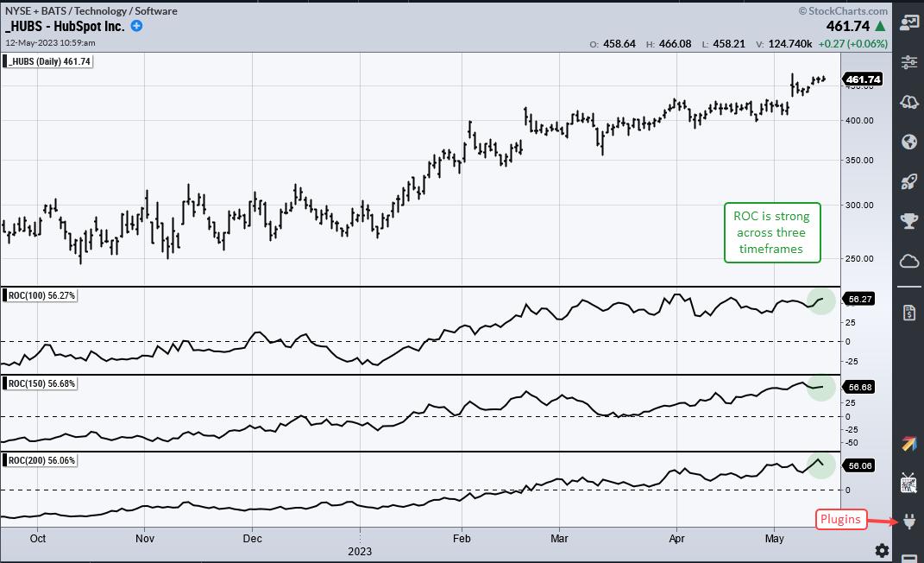
Task: Click the Nov label on date axis
Action: pyautogui.click(x=145, y=538)
